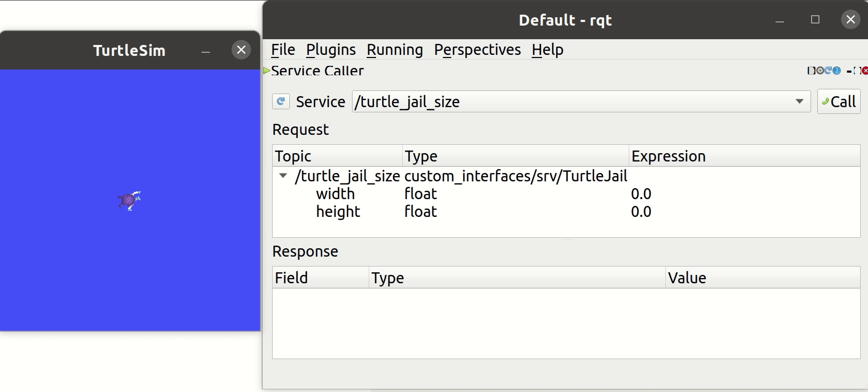Collapse the /turtle_jail_size tree row
The height and width of the screenshot is (392, 868).
pyautogui.click(x=283, y=176)
